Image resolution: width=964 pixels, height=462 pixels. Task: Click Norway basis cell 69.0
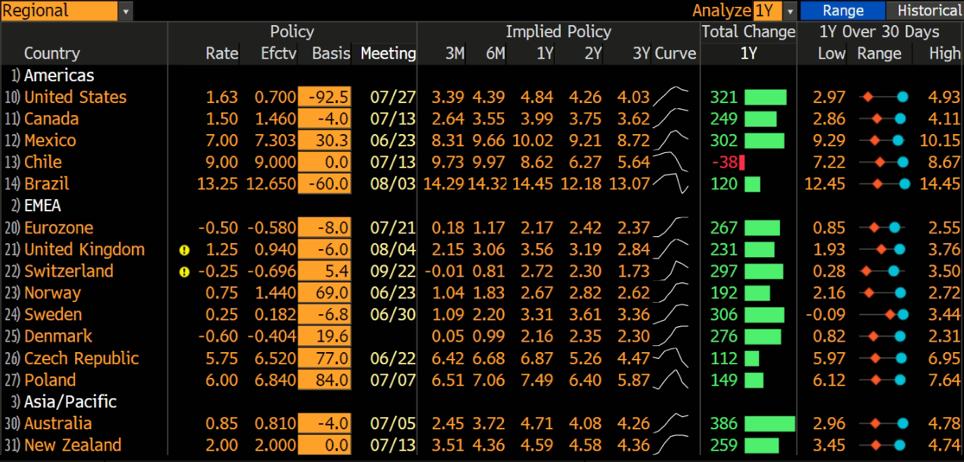[325, 293]
